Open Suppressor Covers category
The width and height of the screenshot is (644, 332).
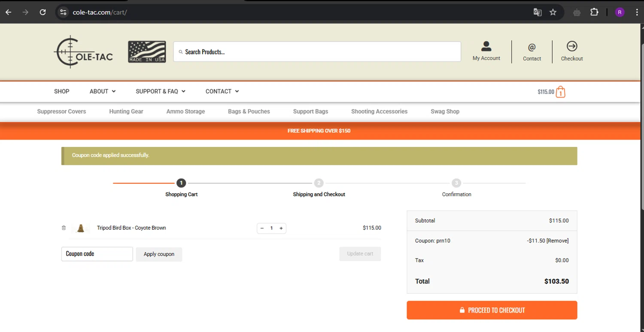click(x=61, y=111)
